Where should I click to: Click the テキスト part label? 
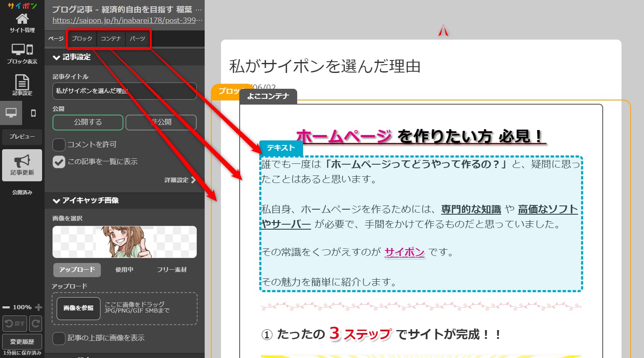coord(281,148)
